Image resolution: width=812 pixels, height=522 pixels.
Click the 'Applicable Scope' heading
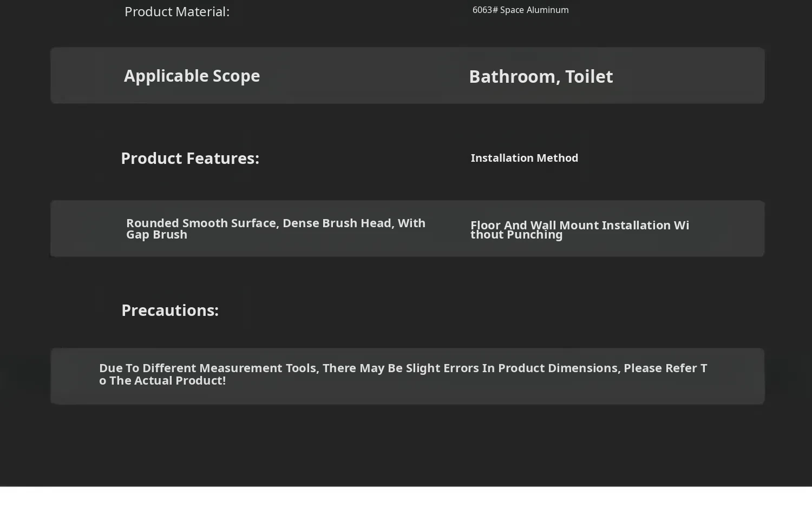[192, 76]
